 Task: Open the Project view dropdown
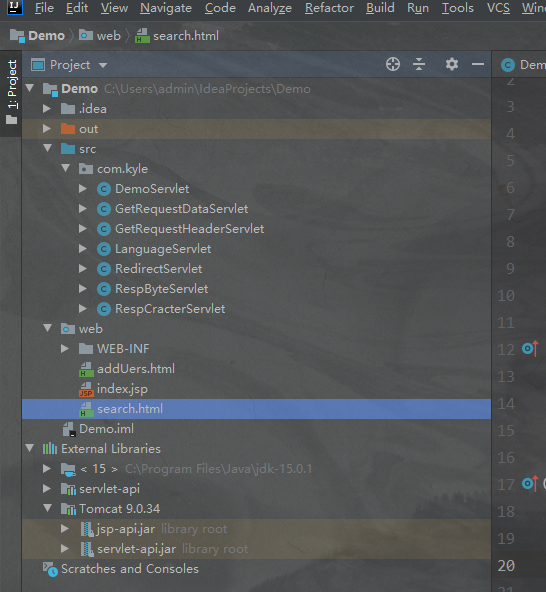point(69,65)
